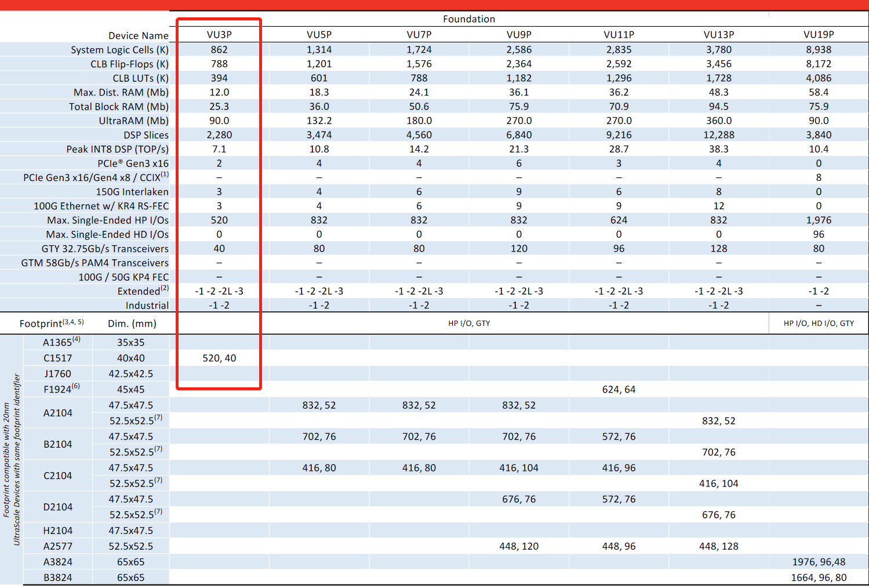Viewport: 869px width, 588px height.
Task: Click the Device Name row label
Action: (x=139, y=35)
